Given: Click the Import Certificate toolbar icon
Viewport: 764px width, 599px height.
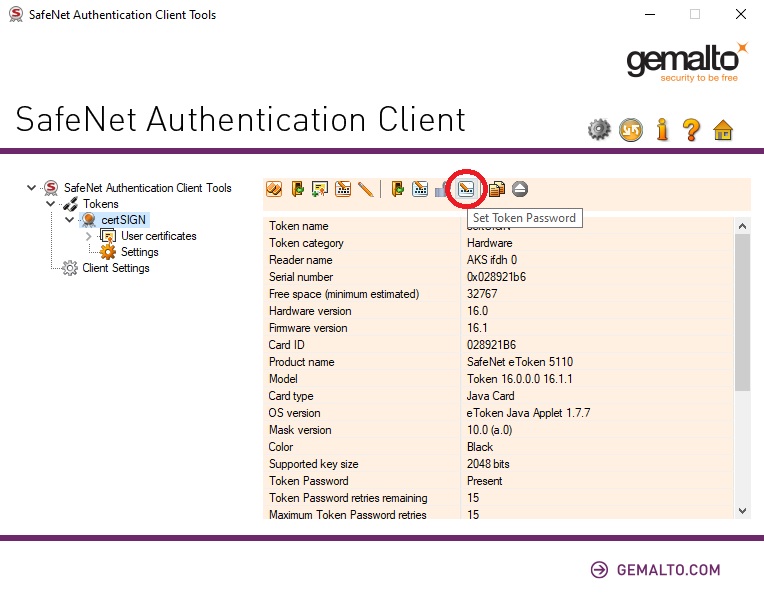Looking at the screenshot, I should [320, 188].
